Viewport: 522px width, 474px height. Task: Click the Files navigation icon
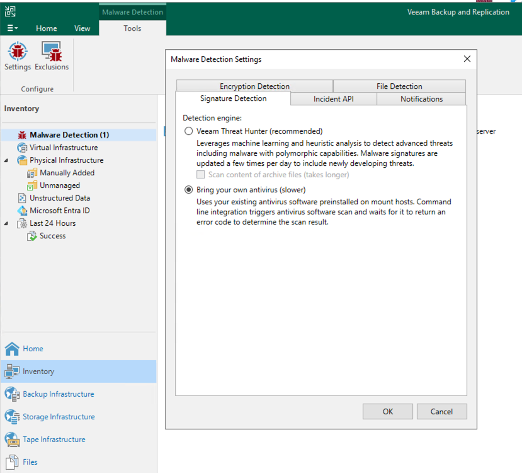[x=12, y=462]
